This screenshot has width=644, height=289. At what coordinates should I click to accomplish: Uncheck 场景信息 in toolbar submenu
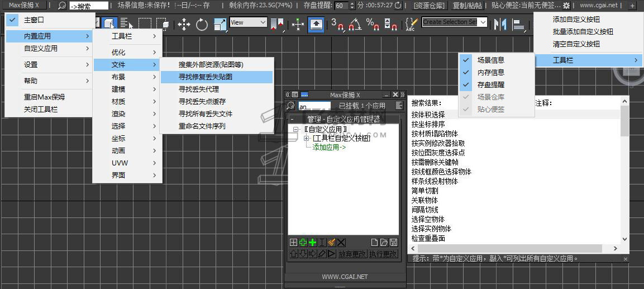tap(490, 60)
